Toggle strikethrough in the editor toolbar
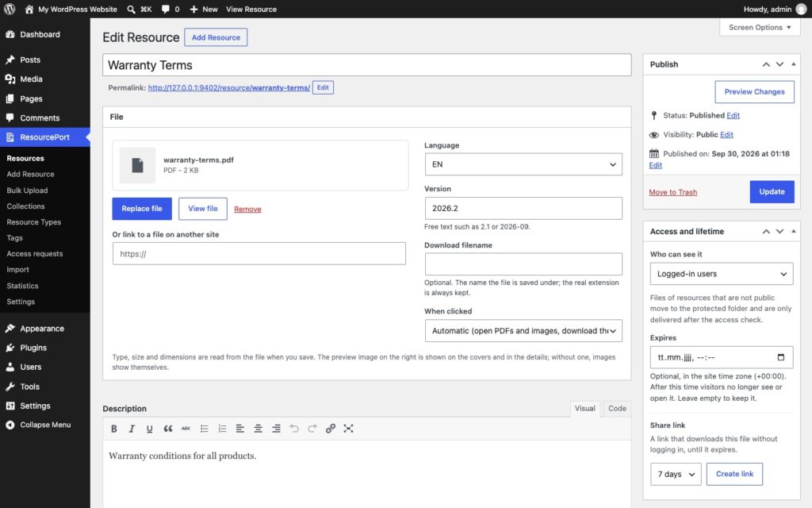Viewport: 812px width, 508px height. (186, 429)
